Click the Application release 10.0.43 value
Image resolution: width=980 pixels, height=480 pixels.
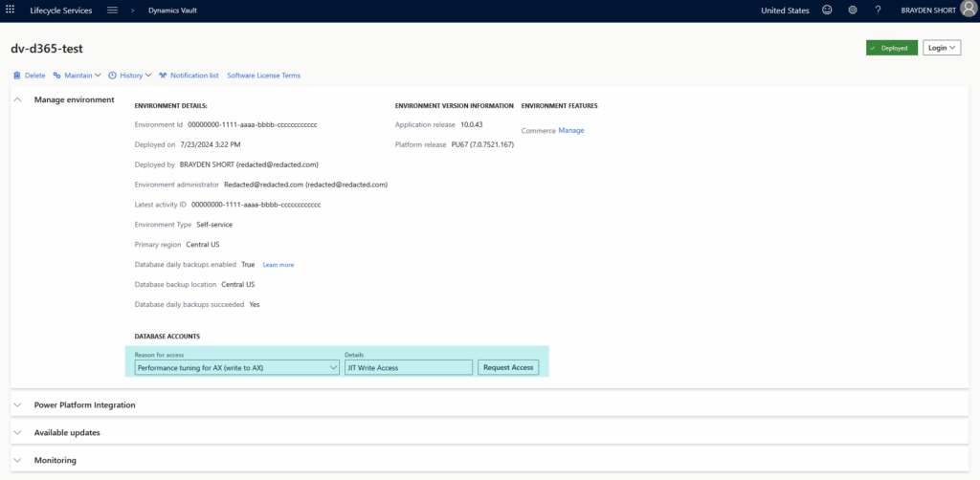472,125
